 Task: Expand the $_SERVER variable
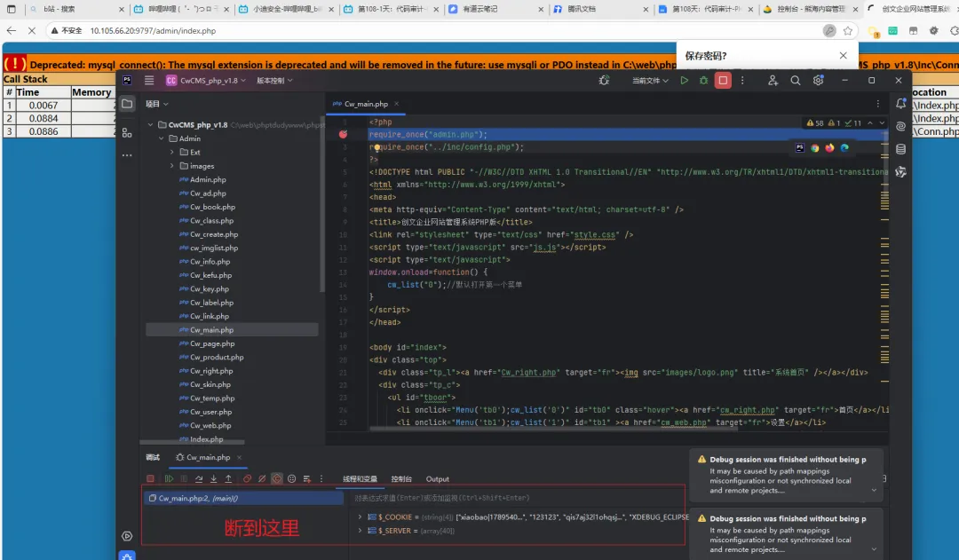(x=361, y=531)
